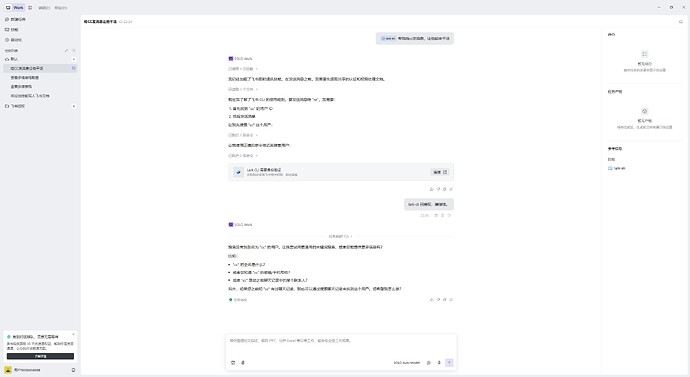Click the username next to the avatar
Viewport: 690px width, 377px height.
(27, 370)
